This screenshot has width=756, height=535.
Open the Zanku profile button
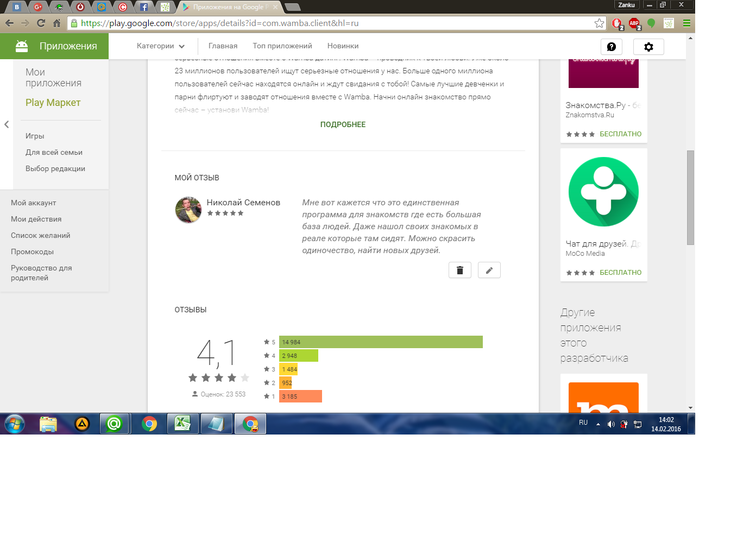(x=626, y=4)
